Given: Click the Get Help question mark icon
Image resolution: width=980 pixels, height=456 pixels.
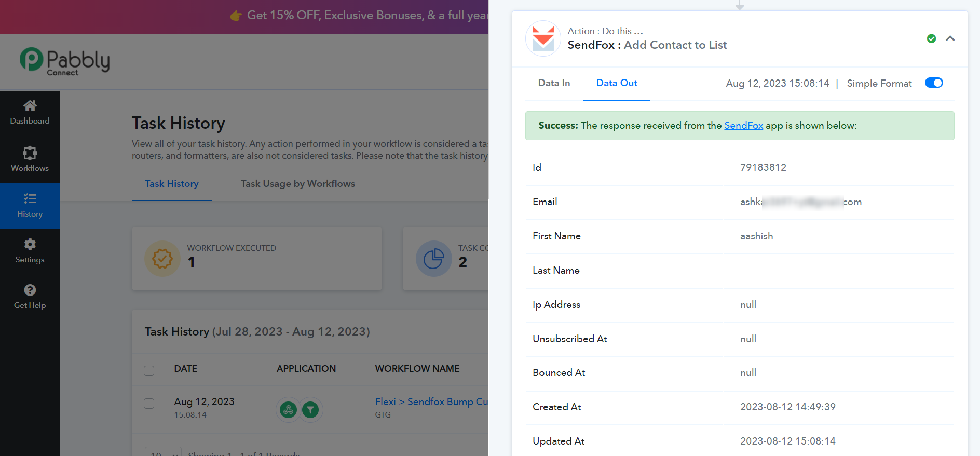Looking at the screenshot, I should point(30,290).
